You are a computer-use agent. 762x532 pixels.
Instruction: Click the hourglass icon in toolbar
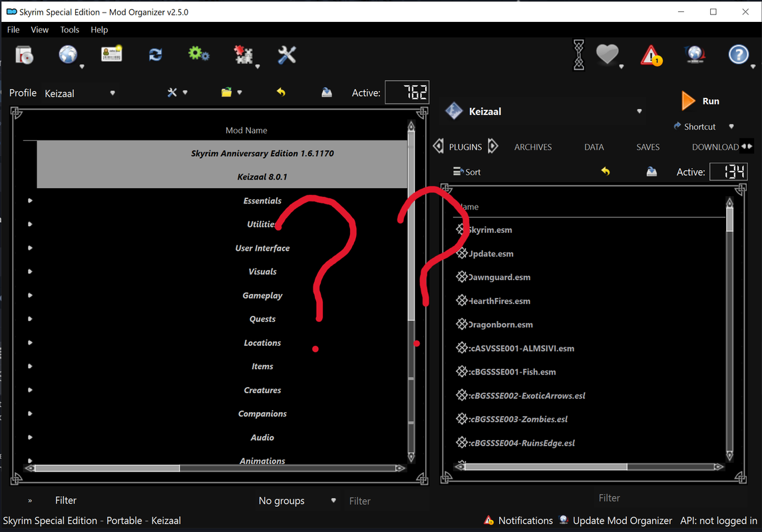coord(579,55)
